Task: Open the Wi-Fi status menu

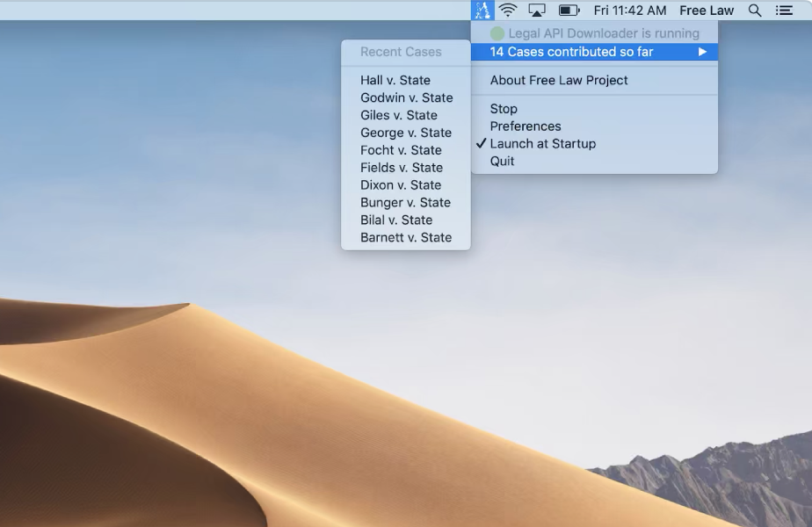Action: click(508, 11)
